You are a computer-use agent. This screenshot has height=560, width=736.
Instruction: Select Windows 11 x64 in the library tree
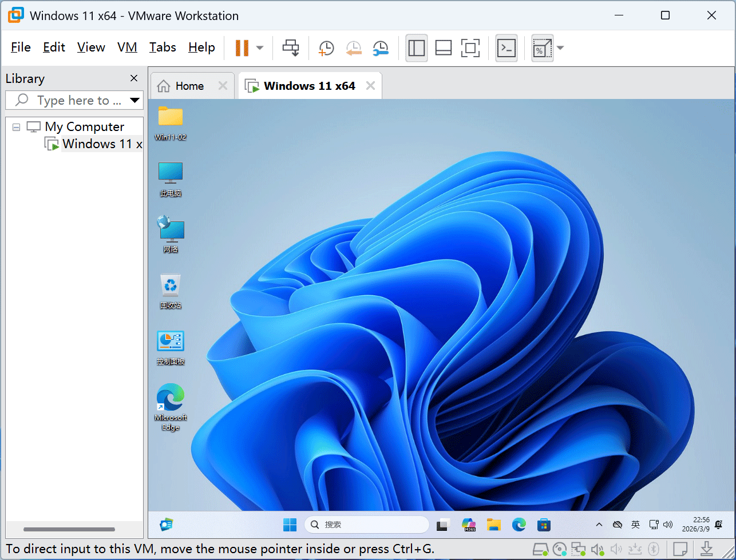(x=102, y=144)
